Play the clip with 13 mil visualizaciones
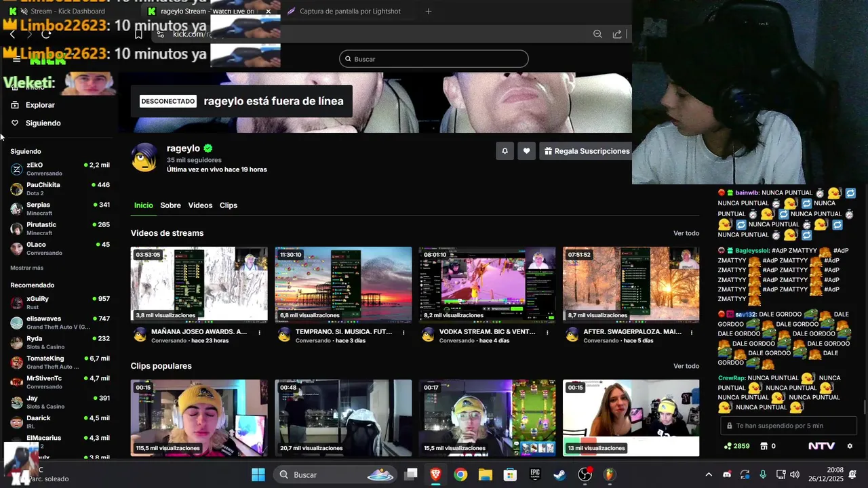The width and height of the screenshot is (868, 488). (x=631, y=418)
